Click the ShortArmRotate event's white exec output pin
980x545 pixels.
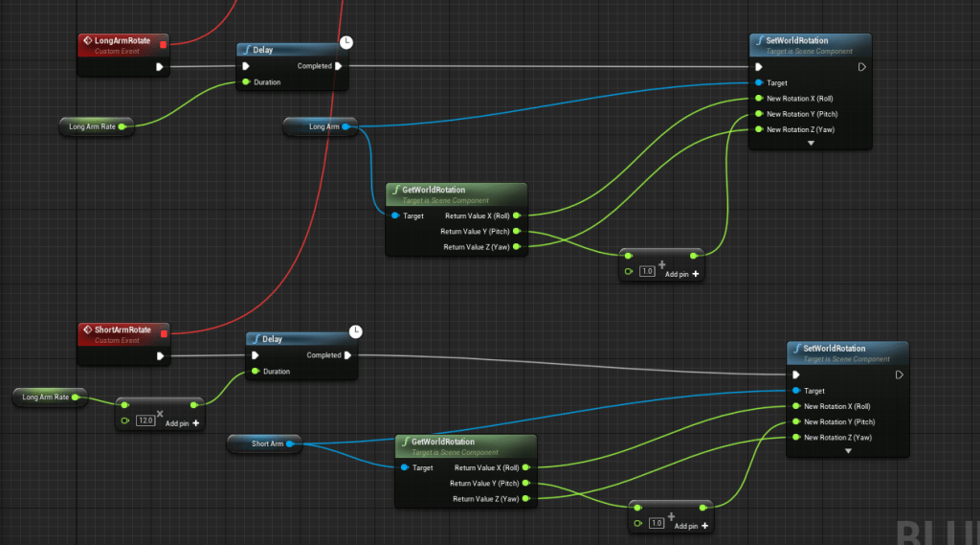click(160, 356)
